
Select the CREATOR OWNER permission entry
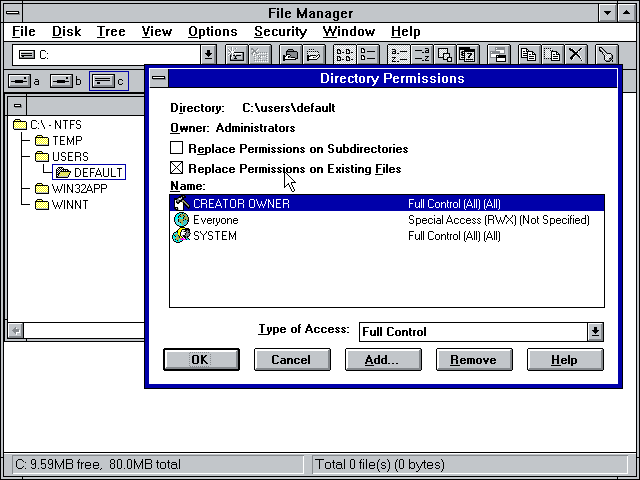[387, 203]
